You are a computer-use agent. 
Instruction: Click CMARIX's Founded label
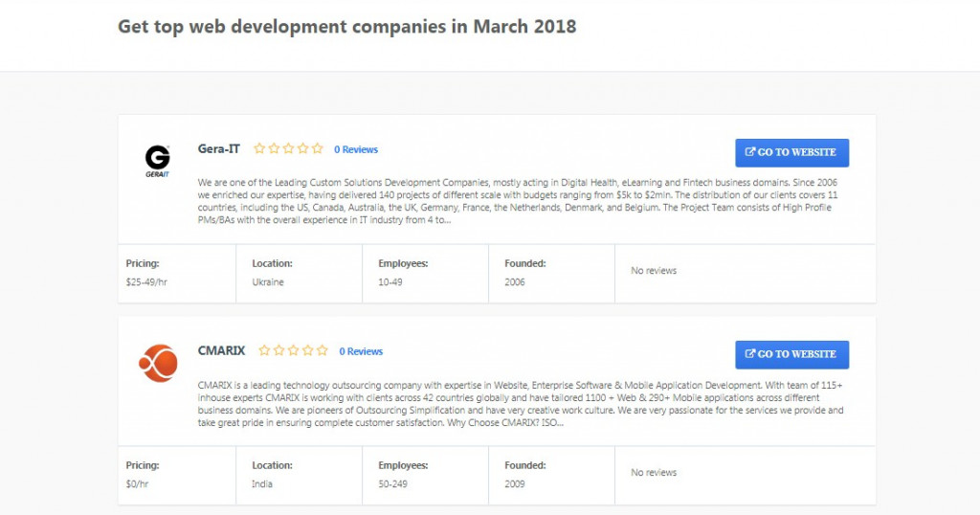[525, 465]
